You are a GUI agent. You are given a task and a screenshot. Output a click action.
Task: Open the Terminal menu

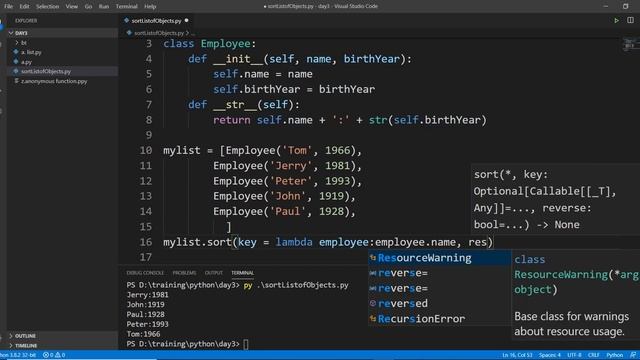(x=127, y=7)
